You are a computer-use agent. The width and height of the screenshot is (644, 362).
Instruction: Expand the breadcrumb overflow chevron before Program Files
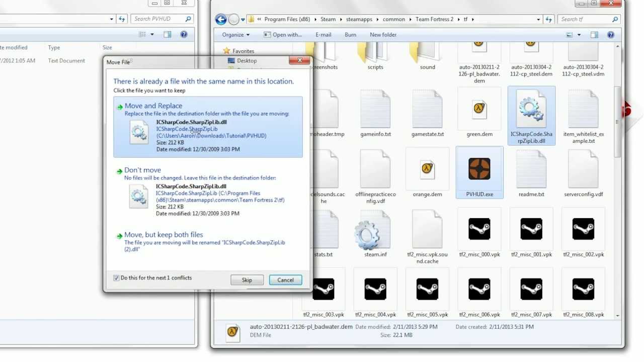[259, 19]
